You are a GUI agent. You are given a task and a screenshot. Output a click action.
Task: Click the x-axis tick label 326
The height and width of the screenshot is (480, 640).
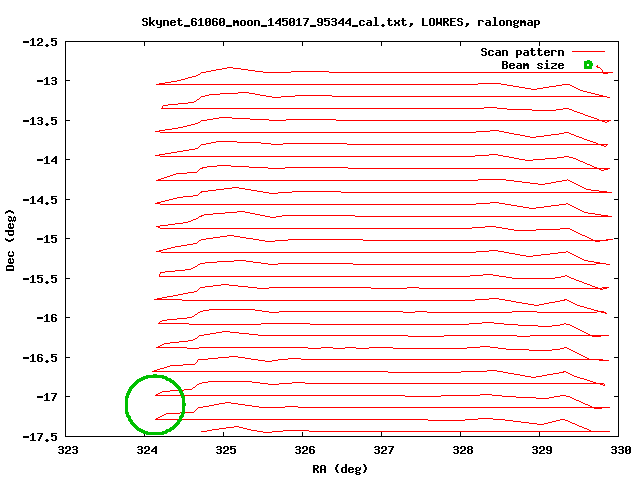(x=305, y=450)
